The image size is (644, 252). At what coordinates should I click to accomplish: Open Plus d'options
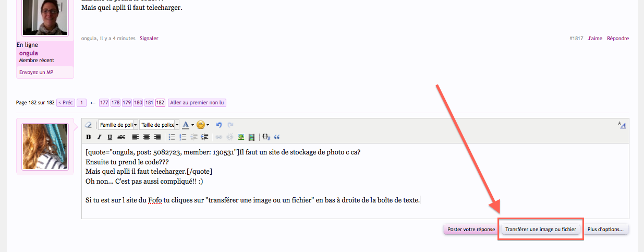tap(606, 229)
